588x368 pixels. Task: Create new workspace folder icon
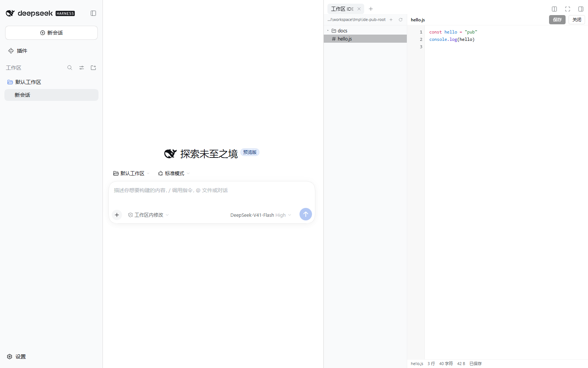pos(93,68)
